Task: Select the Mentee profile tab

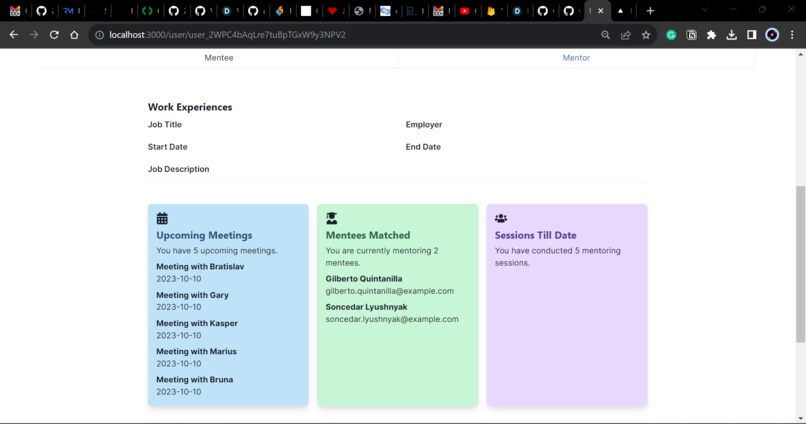Action: click(219, 58)
